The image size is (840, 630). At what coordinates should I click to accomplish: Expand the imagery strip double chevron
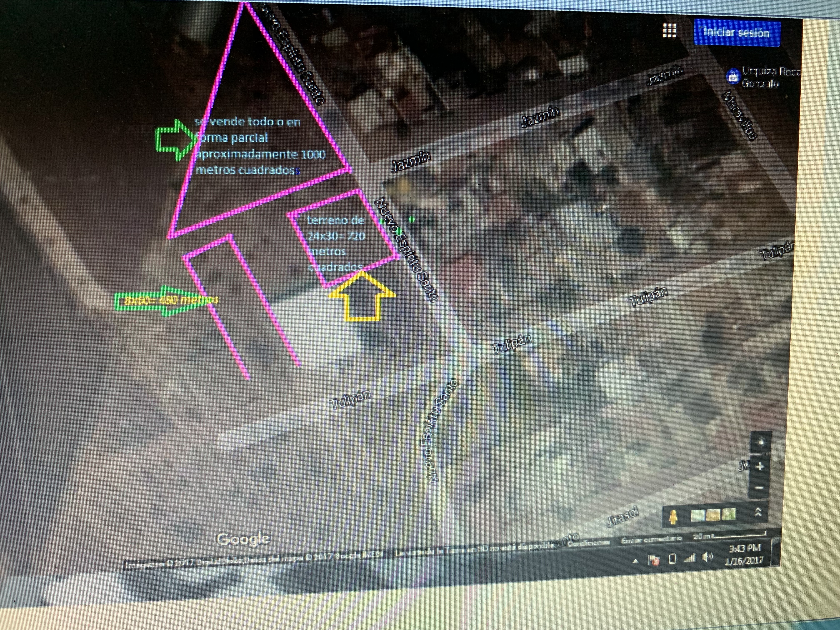(x=758, y=512)
